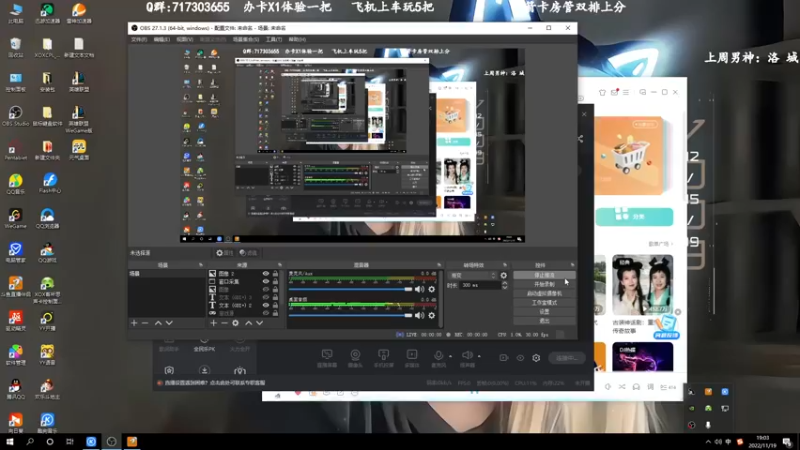Open the 帮助(H) menu in OBS

(x=297, y=39)
